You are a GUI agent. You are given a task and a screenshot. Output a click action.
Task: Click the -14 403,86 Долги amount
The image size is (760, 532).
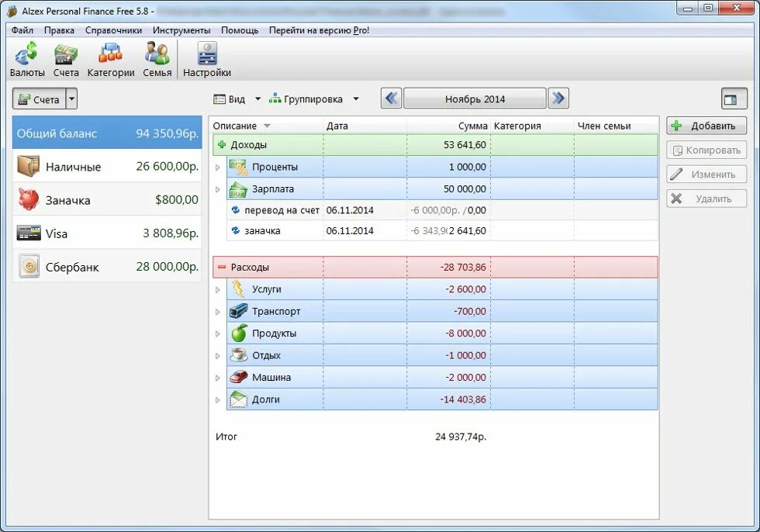pyautogui.click(x=463, y=399)
